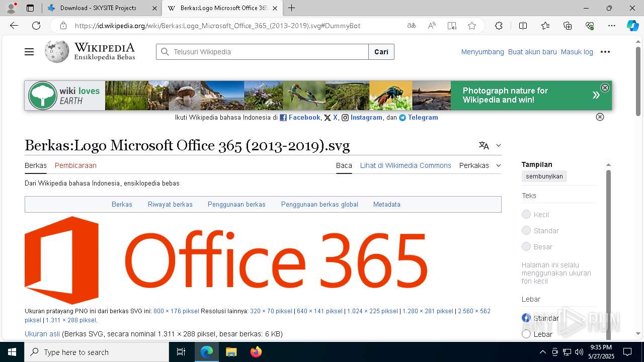The height and width of the screenshot is (362, 644).
Task: Click the Wikipedia globe logo
Action: coord(56,52)
